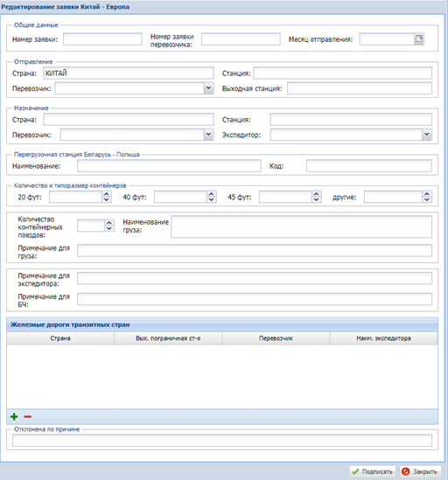Increase the 45 фут container count

316,194
